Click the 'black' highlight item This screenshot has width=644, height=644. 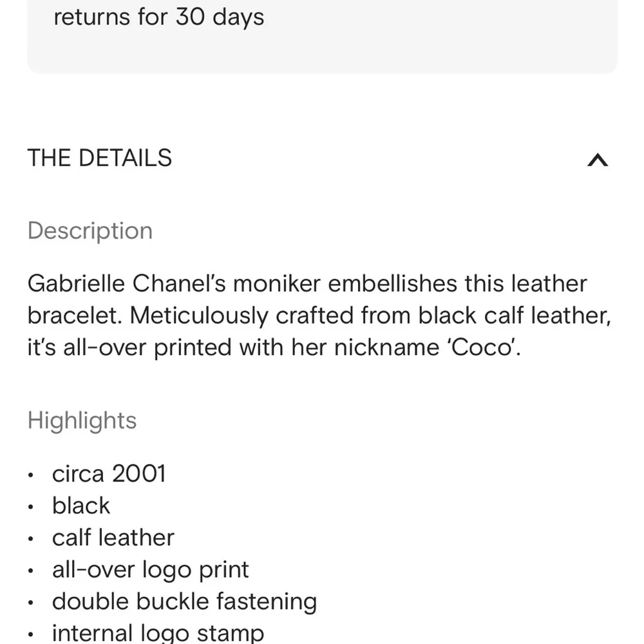point(81,506)
